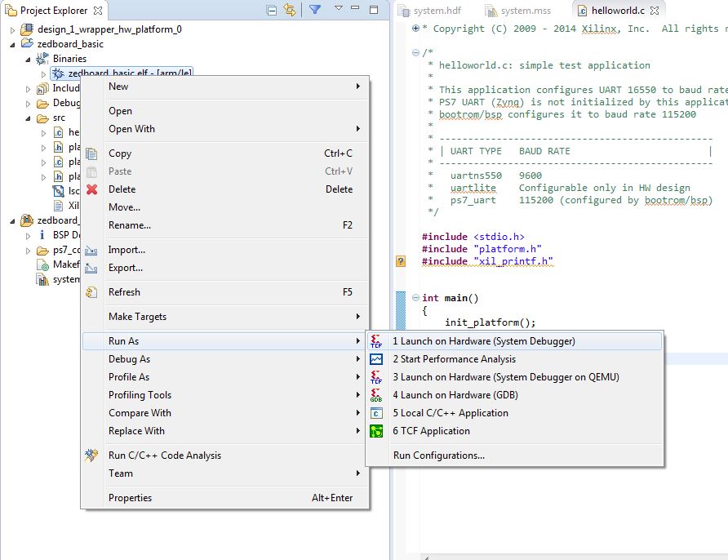Toggle Link with Editor icon
Viewport: 728px width, 560px height.
(x=291, y=11)
